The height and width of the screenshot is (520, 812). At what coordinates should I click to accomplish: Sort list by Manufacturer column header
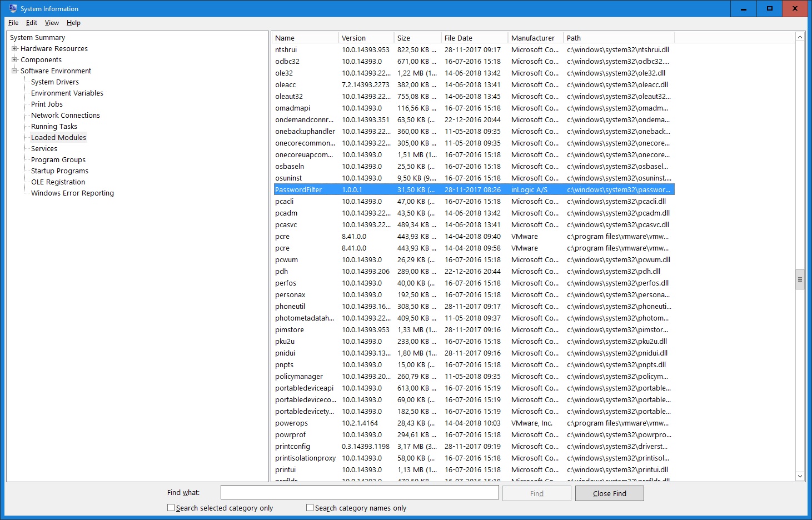(x=533, y=38)
